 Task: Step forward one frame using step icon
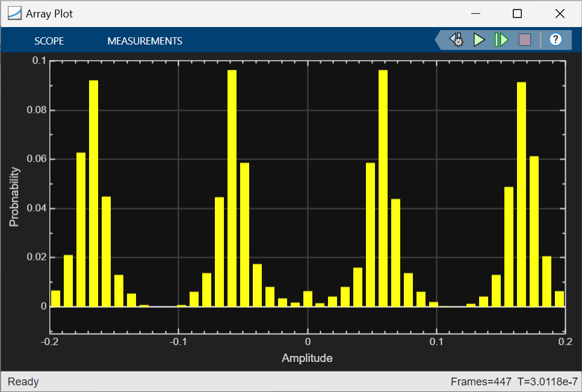501,40
